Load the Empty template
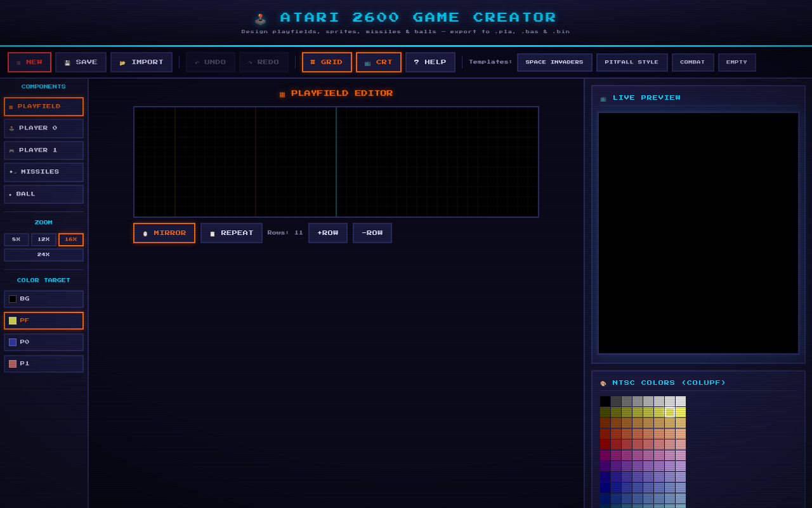The width and height of the screenshot is (812, 508). [737, 62]
